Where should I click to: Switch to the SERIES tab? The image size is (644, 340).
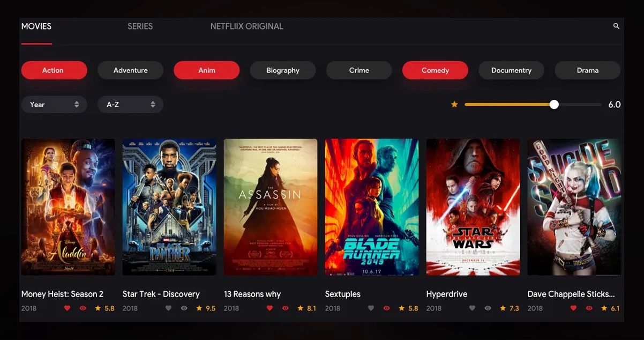coord(140,26)
